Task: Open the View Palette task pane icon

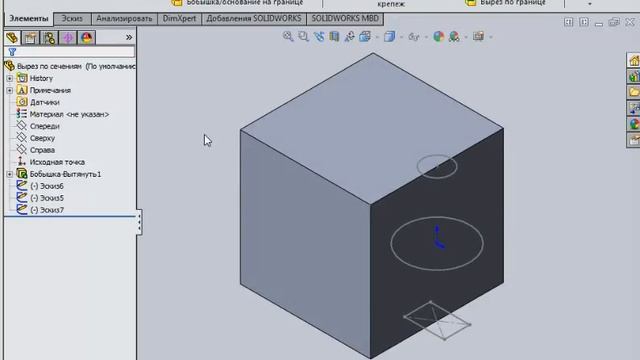Action: (x=634, y=108)
